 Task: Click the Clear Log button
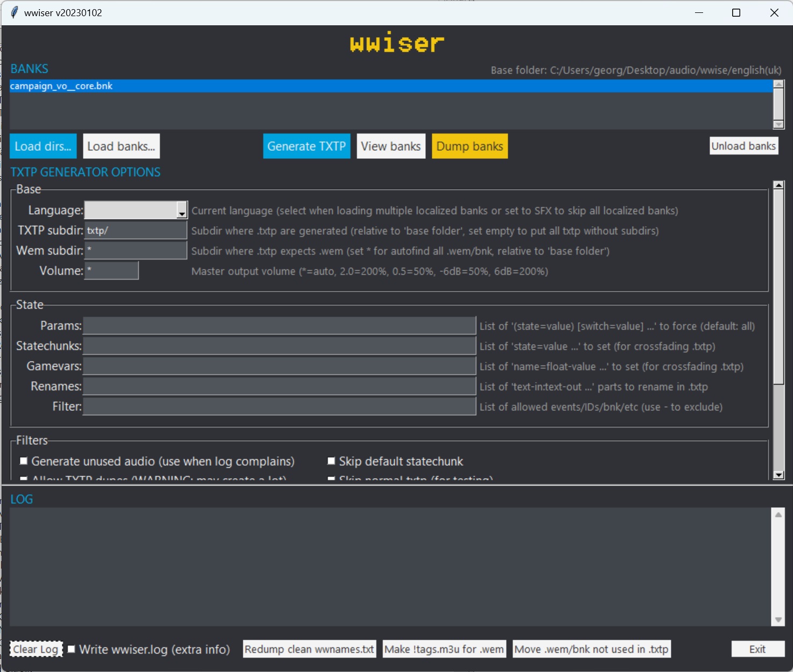tap(36, 649)
